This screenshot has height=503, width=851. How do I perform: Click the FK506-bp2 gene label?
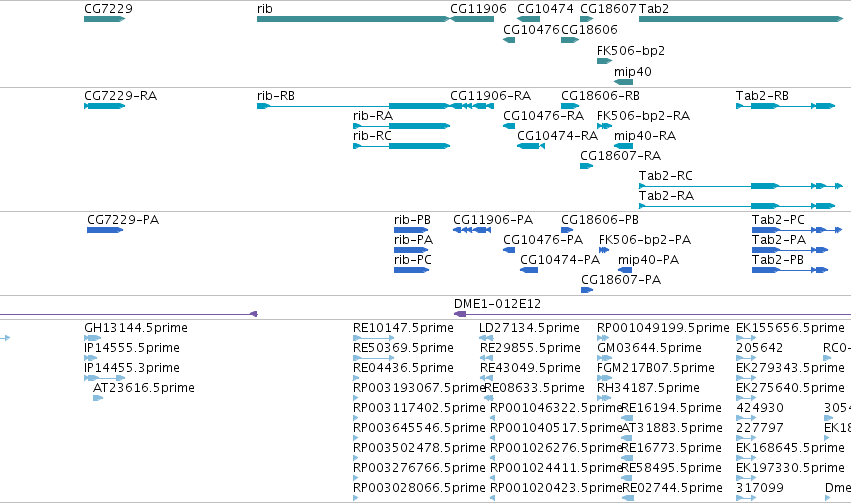point(631,50)
